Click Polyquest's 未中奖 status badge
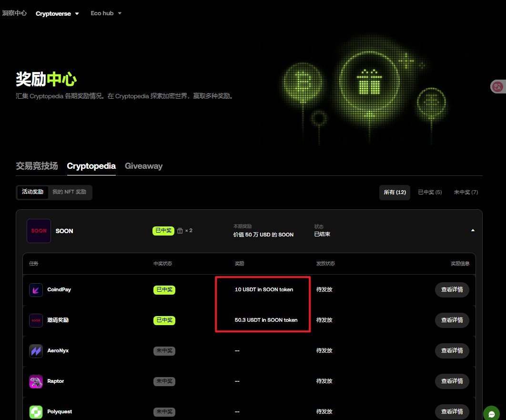This screenshot has height=420, width=506. (x=164, y=411)
